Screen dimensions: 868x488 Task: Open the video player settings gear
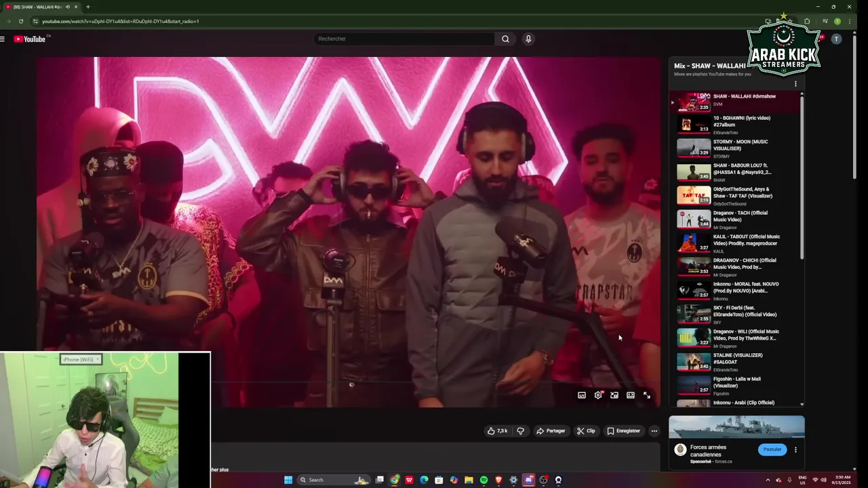(x=598, y=395)
